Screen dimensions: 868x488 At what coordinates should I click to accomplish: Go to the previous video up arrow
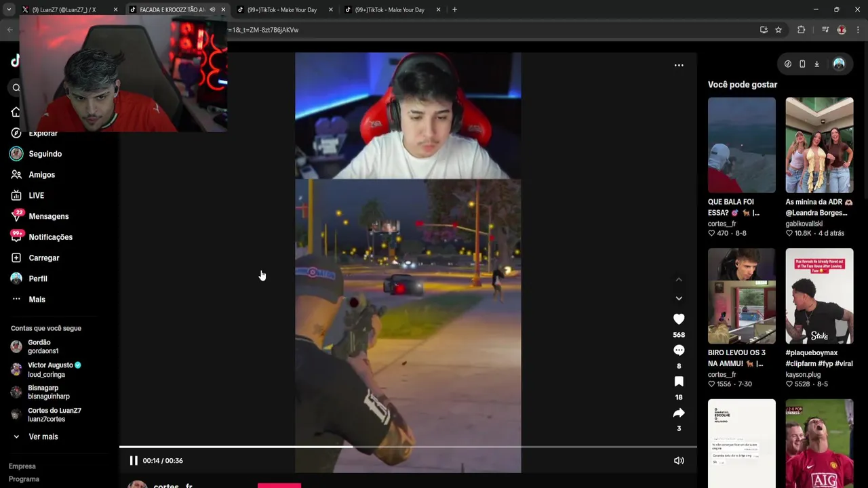(x=679, y=279)
